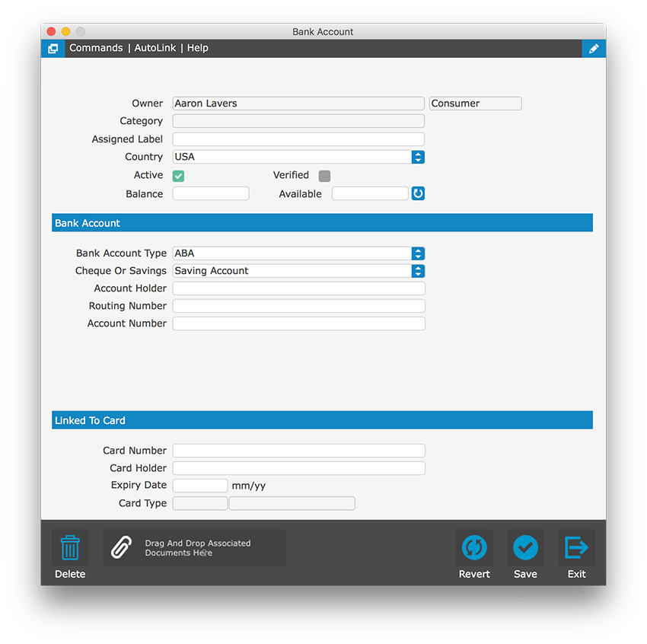This screenshot has height=644, width=647.
Task: Expand the Bank Account Type dropdown
Action: (x=418, y=253)
